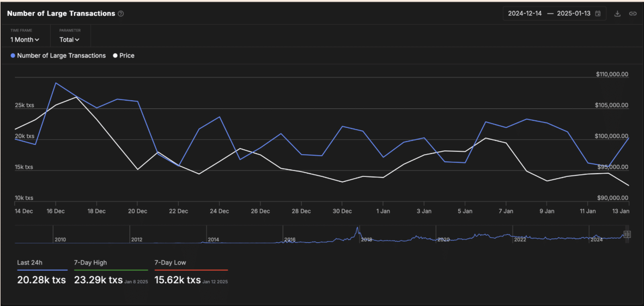Image resolution: width=644 pixels, height=306 pixels.
Task: Click the 25k txs axis label
Action: click(x=25, y=106)
